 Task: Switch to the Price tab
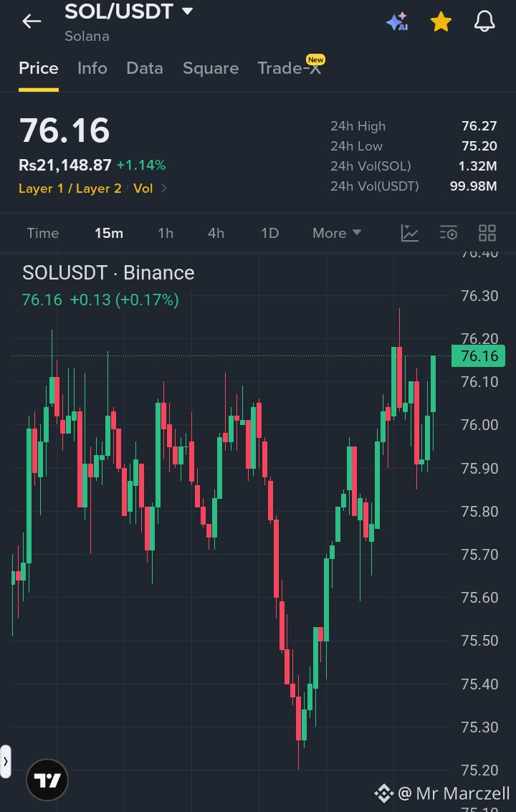tap(38, 68)
